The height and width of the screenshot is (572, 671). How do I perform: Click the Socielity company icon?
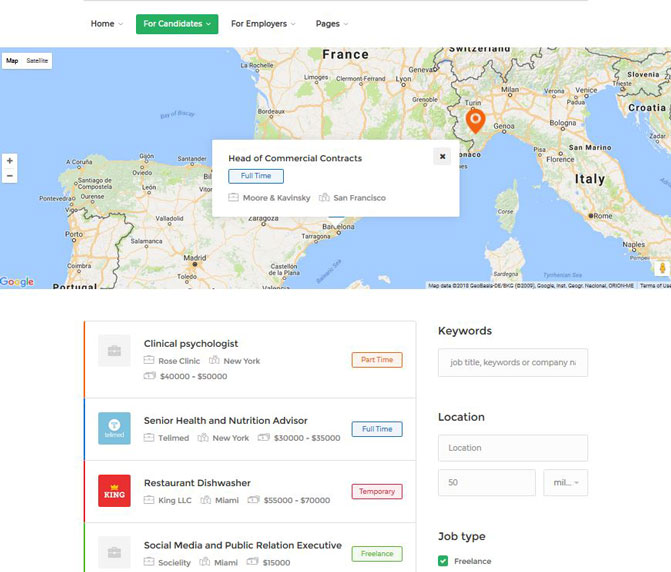[x=148, y=562]
